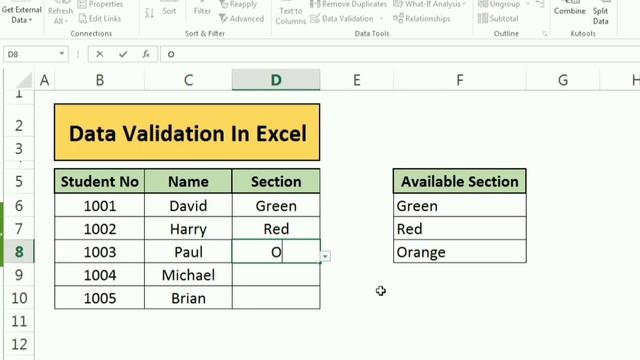Open Advanced filter options

point(241,18)
